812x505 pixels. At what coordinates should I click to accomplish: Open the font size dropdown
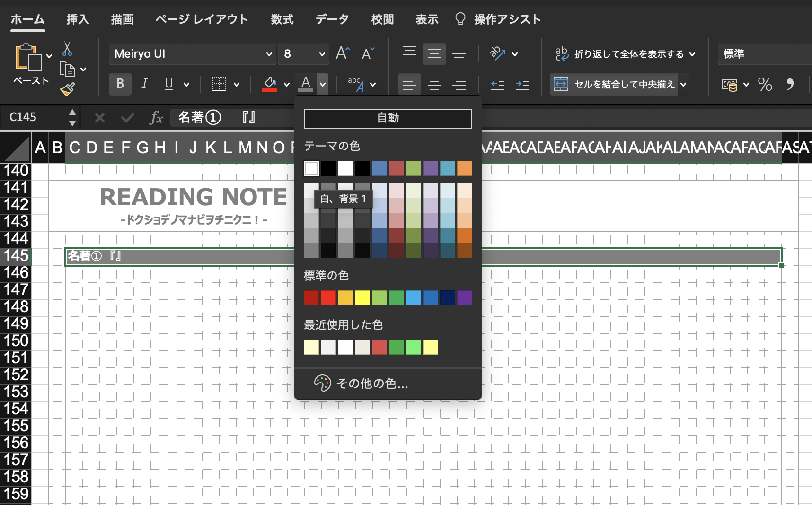point(322,54)
